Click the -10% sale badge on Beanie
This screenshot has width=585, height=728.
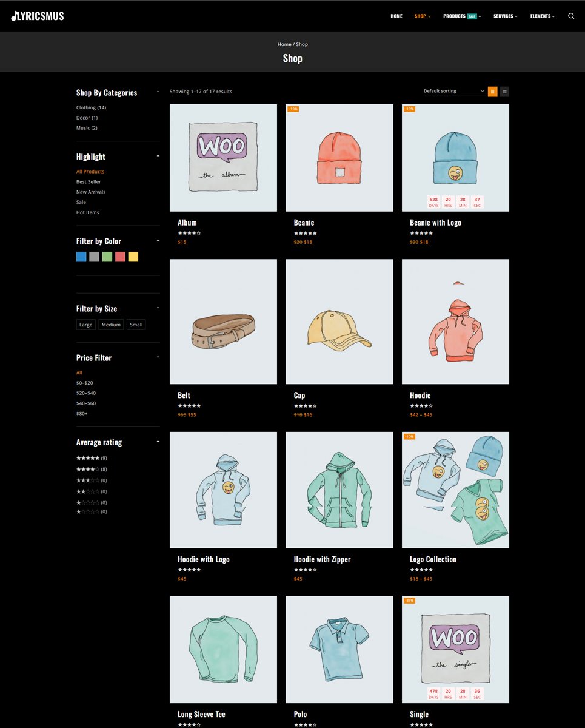293,109
